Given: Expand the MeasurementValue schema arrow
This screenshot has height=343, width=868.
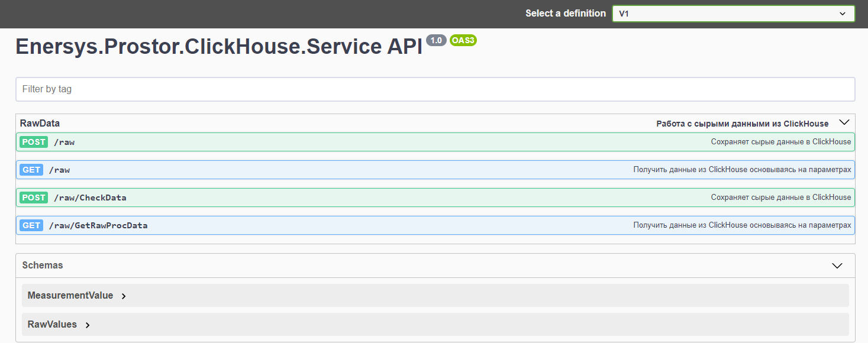Looking at the screenshot, I should pyautogui.click(x=124, y=296).
